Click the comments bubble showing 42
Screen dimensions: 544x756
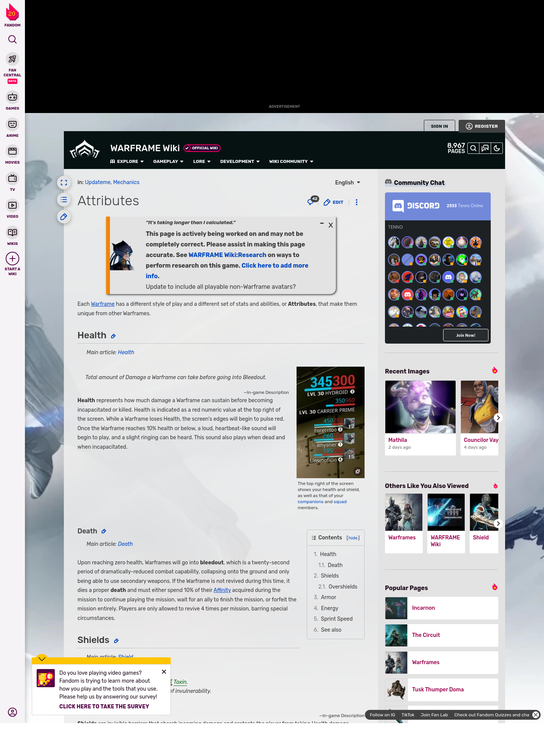[x=312, y=201]
